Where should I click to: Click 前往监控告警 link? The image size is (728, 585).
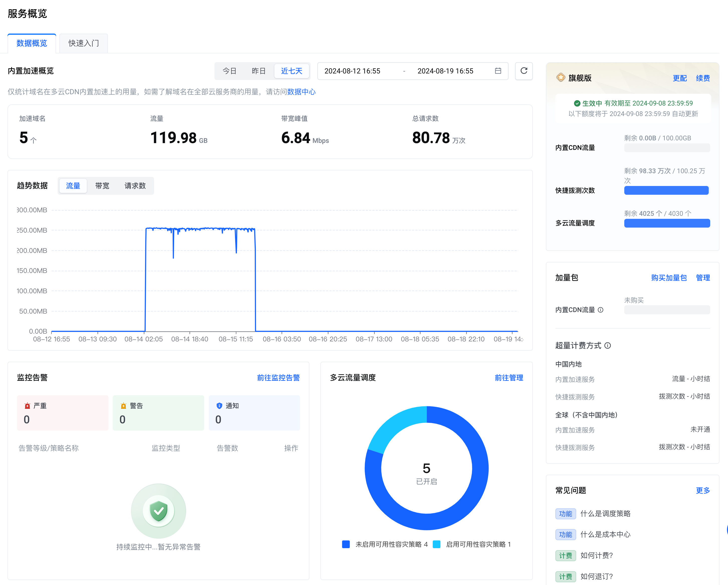point(278,378)
